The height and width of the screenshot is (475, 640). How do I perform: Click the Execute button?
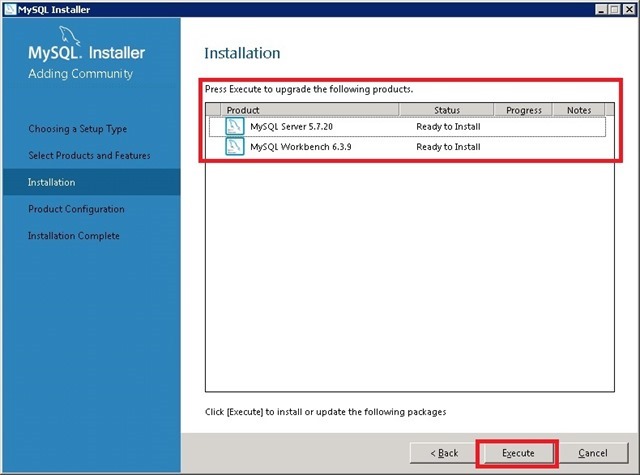tap(518, 453)
